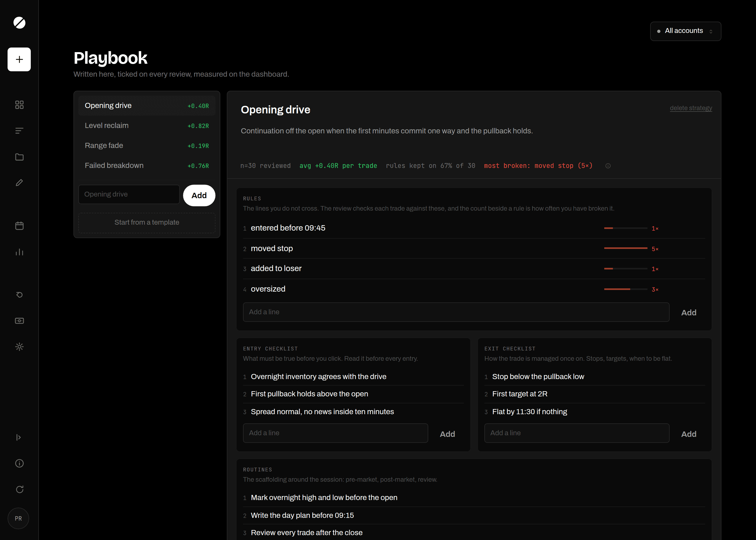Click Add in the Exit checklist
This screenshot has width=756, height=540.
click(688, 434)
